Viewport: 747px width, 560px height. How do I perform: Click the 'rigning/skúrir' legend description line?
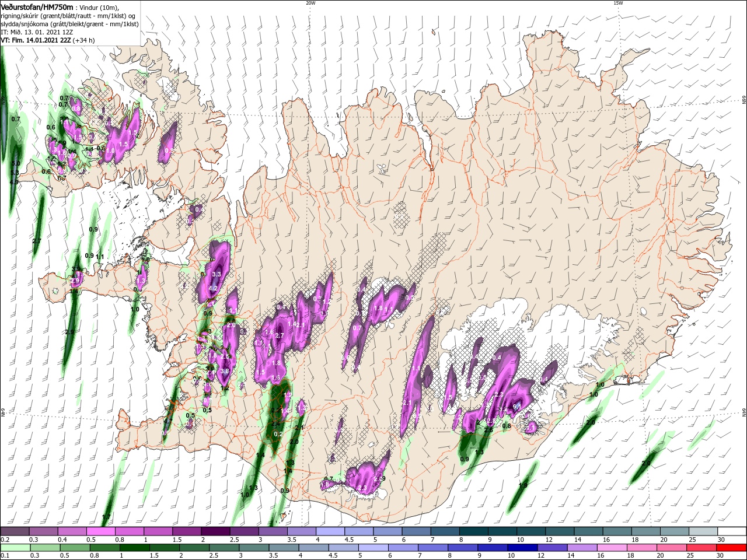tap(68, 16)
